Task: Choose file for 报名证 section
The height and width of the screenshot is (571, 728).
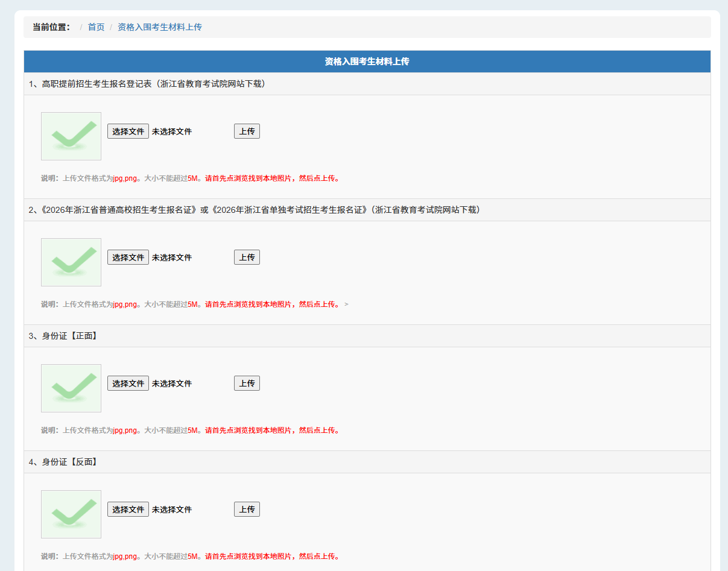Action: [128, 257]
